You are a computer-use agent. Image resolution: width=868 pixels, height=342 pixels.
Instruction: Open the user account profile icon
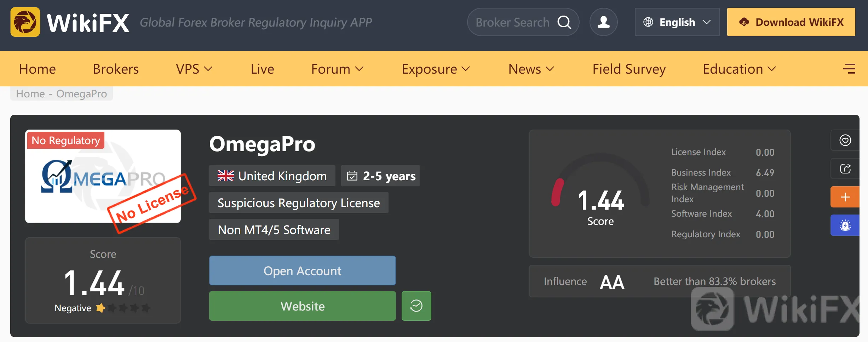[x=604, y=22]
